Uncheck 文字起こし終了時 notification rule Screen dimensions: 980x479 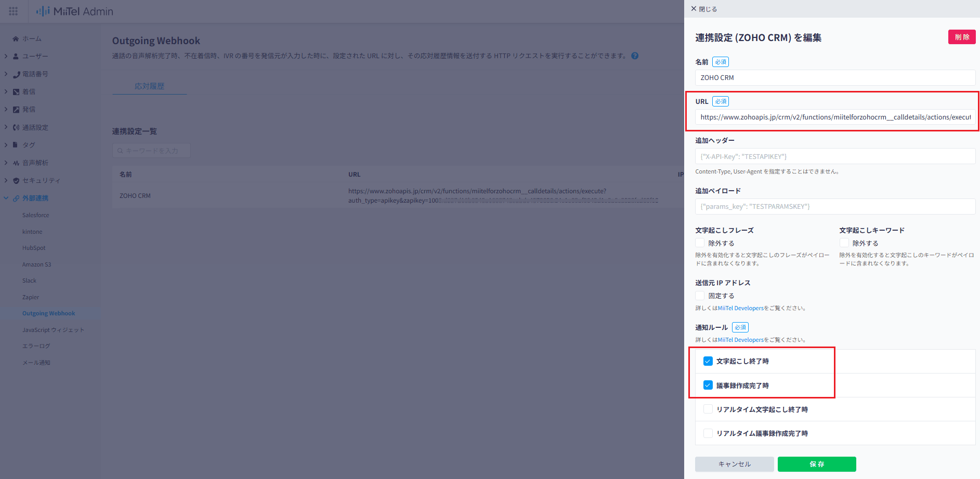point(708,361)
